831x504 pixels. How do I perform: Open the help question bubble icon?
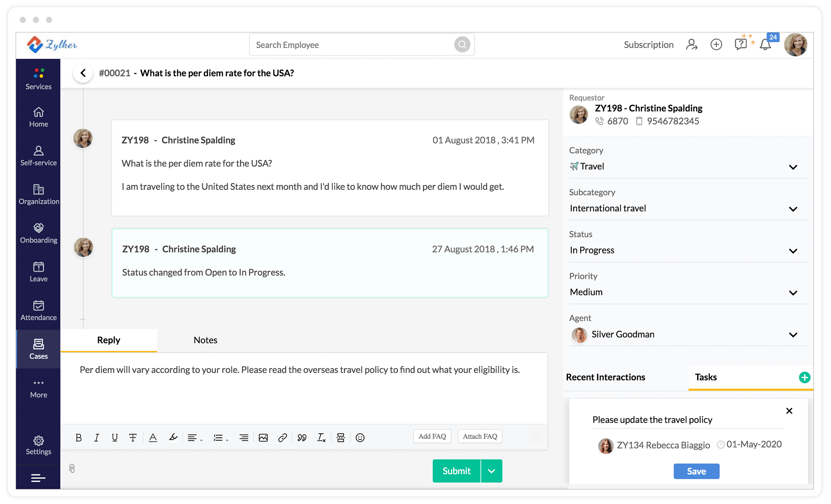(741, 44)
